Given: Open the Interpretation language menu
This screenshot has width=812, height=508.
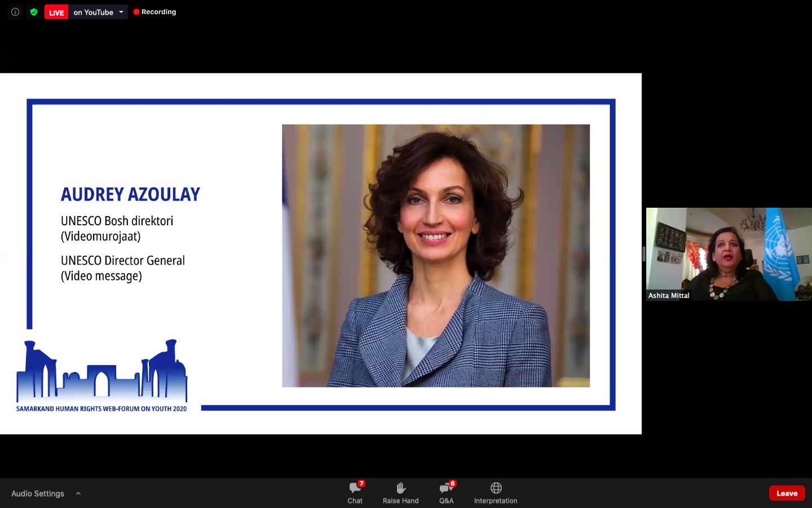Looking at the screenshot, I should click(496, 493).
